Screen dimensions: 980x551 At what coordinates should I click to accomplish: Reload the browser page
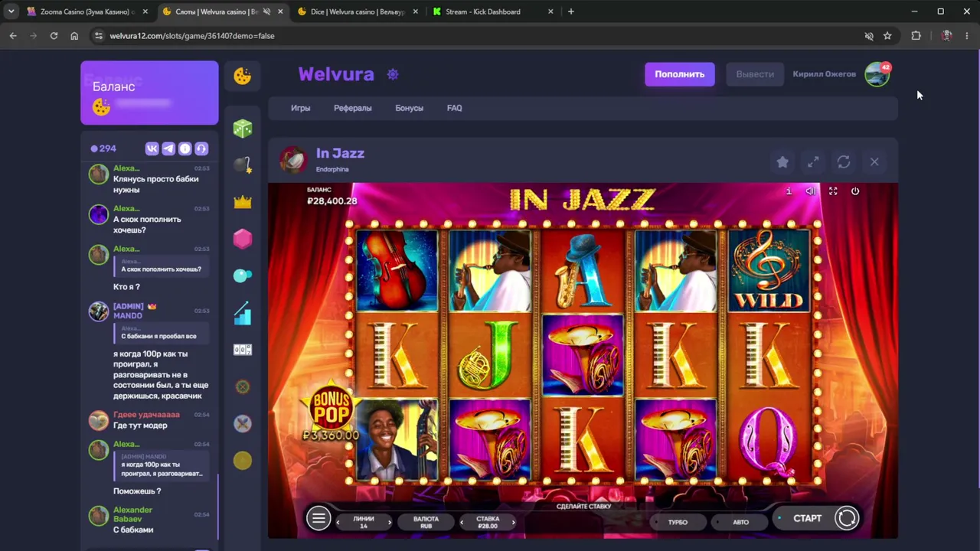(54, 36)
